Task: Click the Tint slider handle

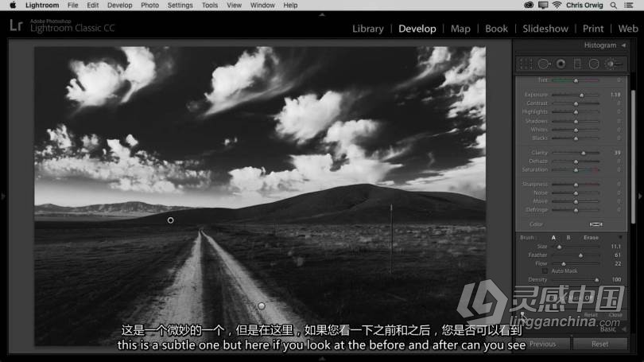Action: 576,80
